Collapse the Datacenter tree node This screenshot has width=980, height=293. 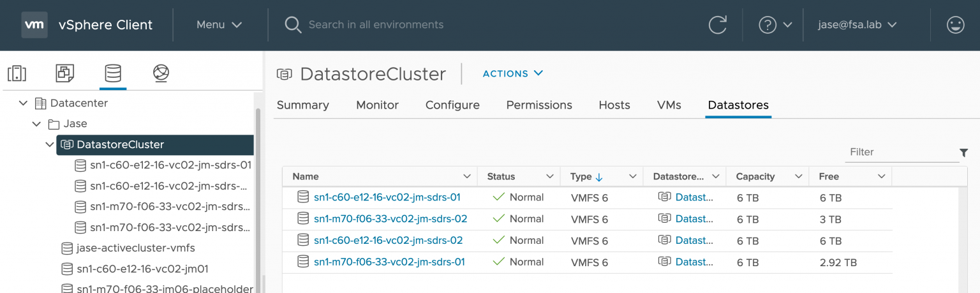point(24,103)
